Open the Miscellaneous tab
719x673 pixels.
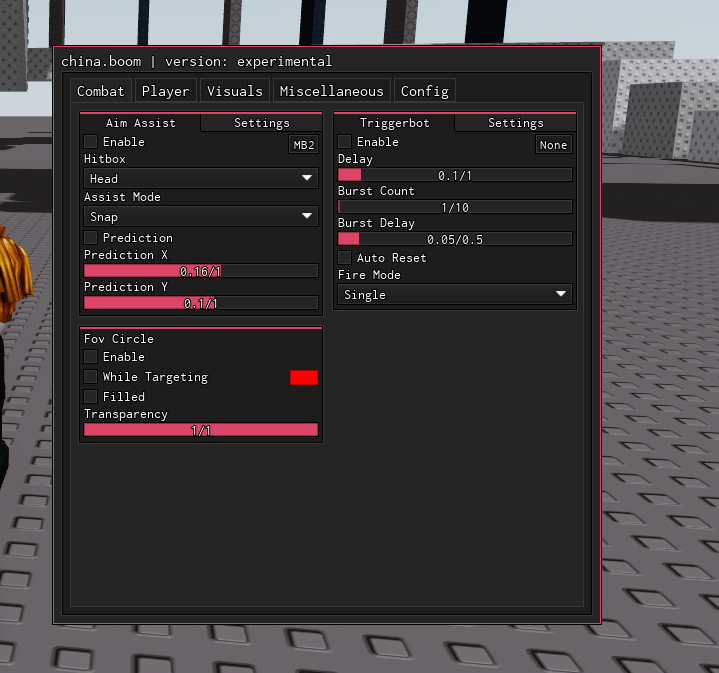[332, 91]
